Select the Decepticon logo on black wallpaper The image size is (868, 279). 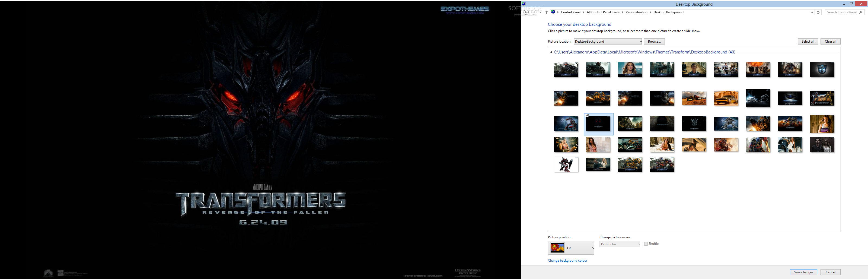point(694,124)
